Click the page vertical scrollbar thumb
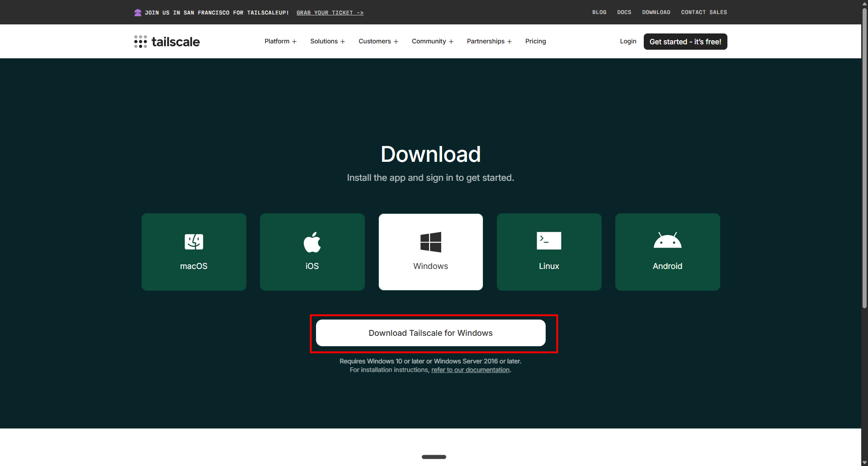 864,158
